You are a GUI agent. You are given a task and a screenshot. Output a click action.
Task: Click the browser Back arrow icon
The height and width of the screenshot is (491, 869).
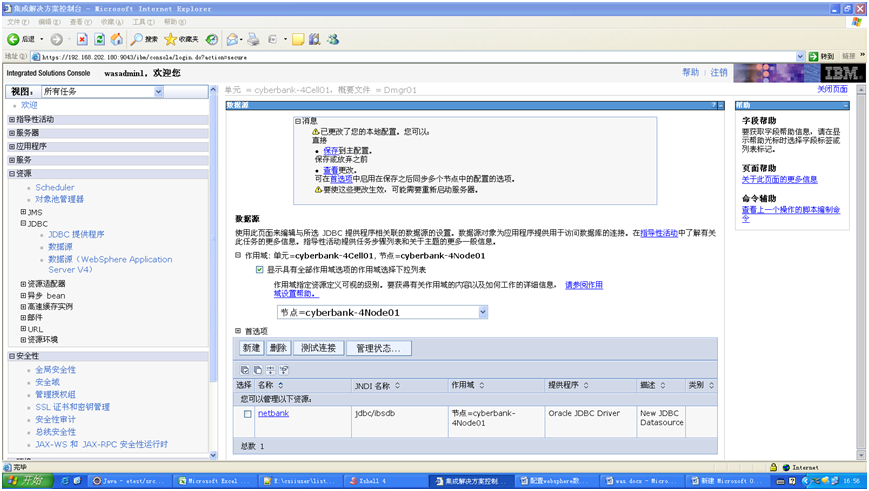pos(13,39)
